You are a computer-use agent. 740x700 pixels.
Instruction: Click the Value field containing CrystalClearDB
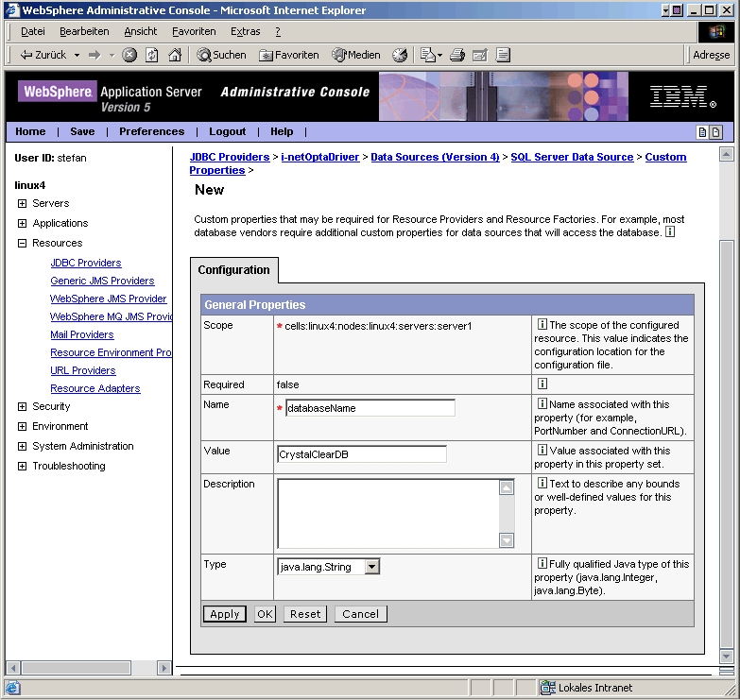click(362, 454)
